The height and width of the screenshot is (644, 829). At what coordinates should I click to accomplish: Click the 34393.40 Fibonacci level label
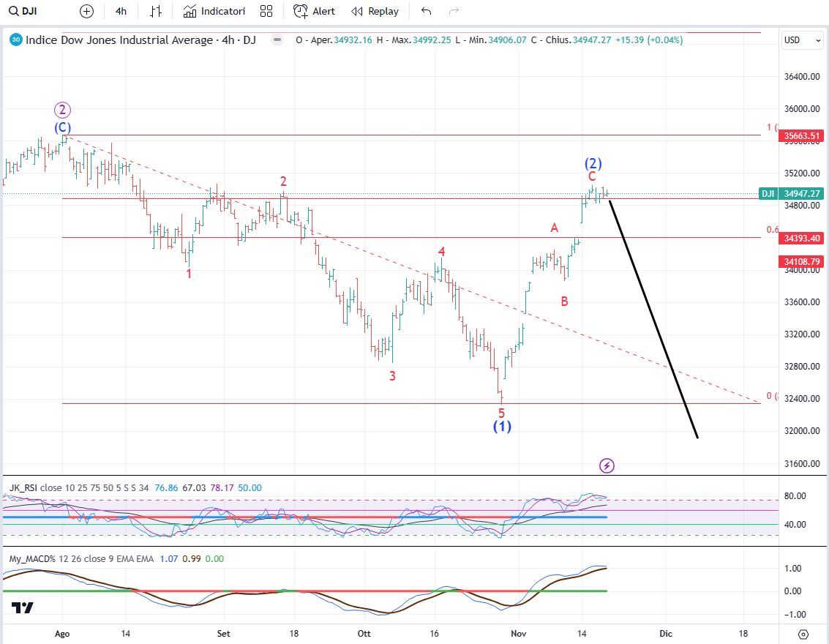pos(801,239)
